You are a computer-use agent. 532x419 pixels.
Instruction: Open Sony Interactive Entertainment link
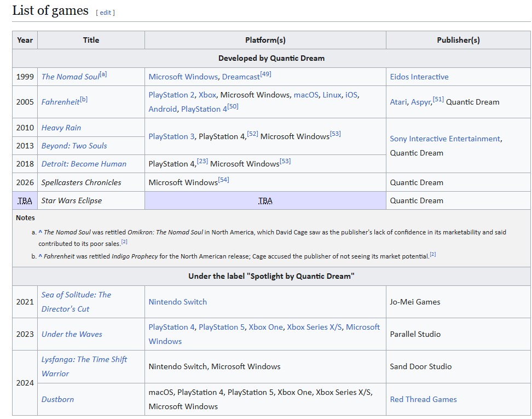(x=445, y=139)
